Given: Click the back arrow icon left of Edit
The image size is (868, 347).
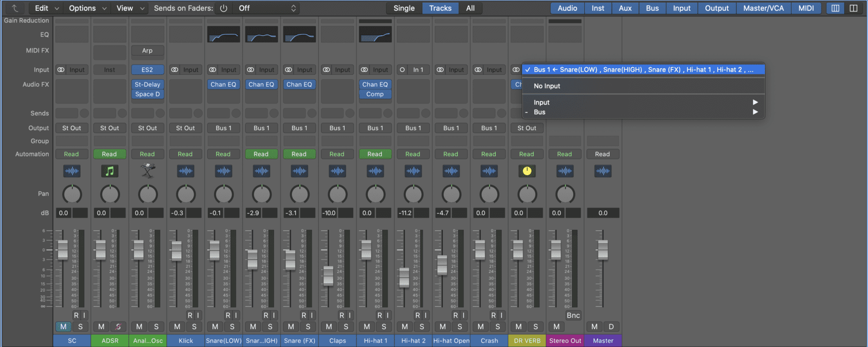Looking at the screenshot, I should [15, 8].
